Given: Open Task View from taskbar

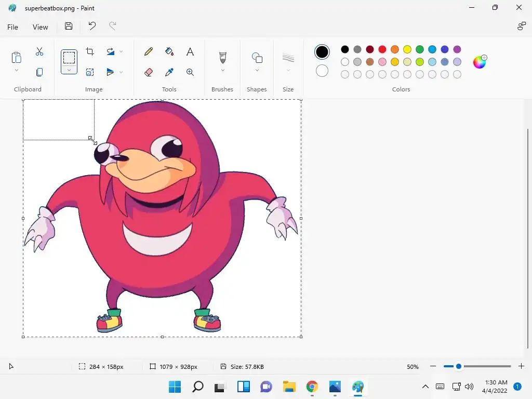Looking at the screenshot, I should pyautogui.click(x=220, y=387).
